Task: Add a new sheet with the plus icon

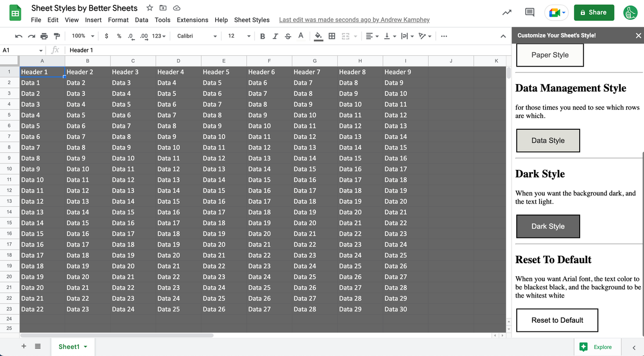Action: [x=23, y=346]
